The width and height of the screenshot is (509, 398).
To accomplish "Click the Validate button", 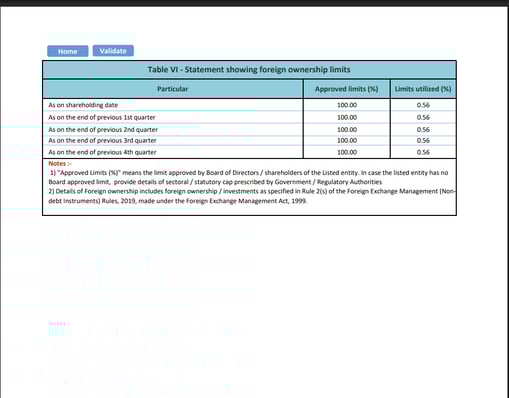I will pyautogui.click(x=113, y=51).
